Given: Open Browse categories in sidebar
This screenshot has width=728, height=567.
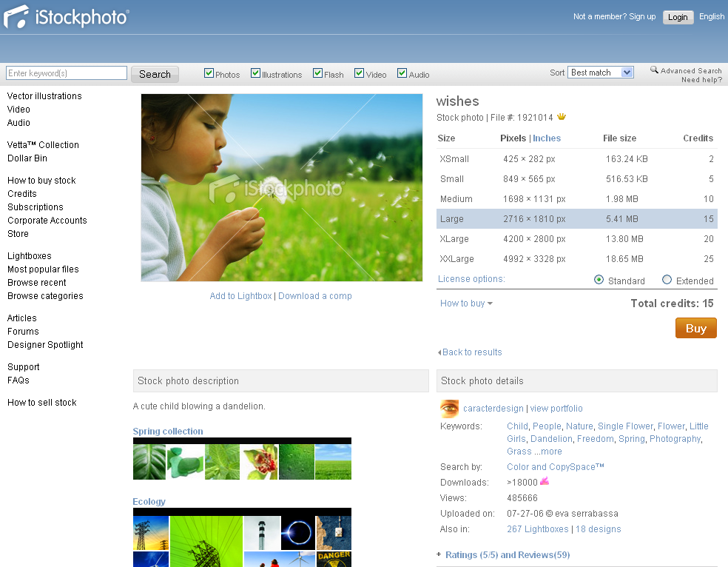Looking at the screenshot, I should (x=45, y=296).
